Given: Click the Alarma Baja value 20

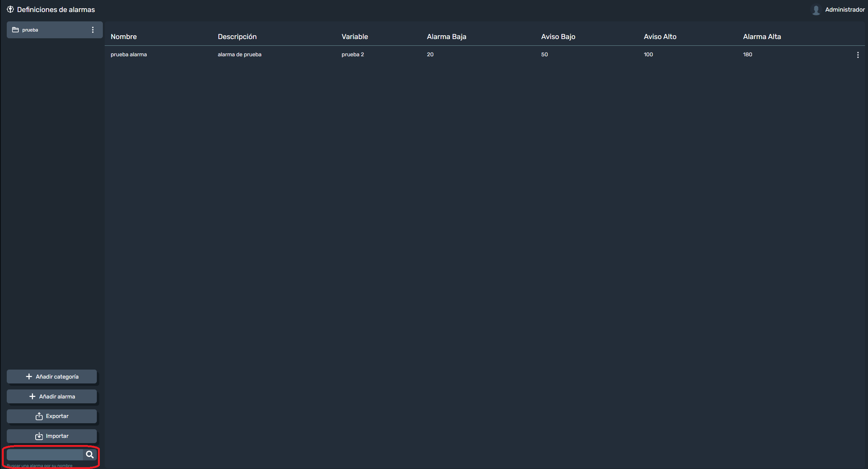Looking at the screenshot, I should coord(430,54).
